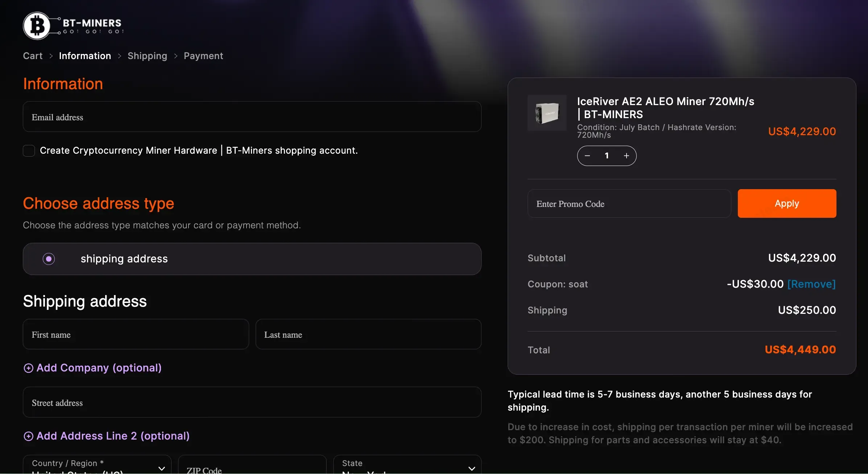Click the BT-Miners logo

pyautogui.click(x=73, y=26)
